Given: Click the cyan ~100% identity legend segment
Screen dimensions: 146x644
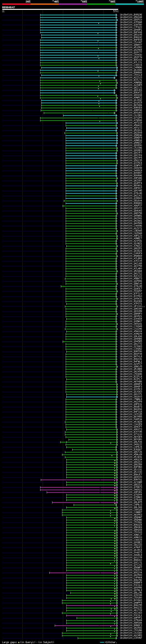Looking at the screenshot, I should point(130,4).
